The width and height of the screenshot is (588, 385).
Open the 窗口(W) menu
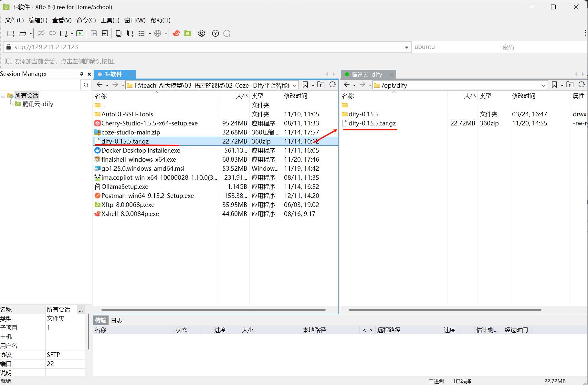[x=135, y=20]
